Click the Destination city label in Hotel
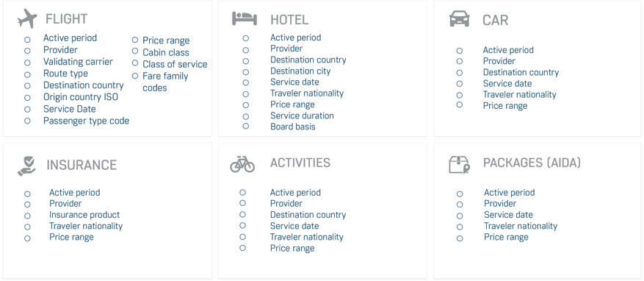This screenshot has height=281, width=644. point(300,71)
